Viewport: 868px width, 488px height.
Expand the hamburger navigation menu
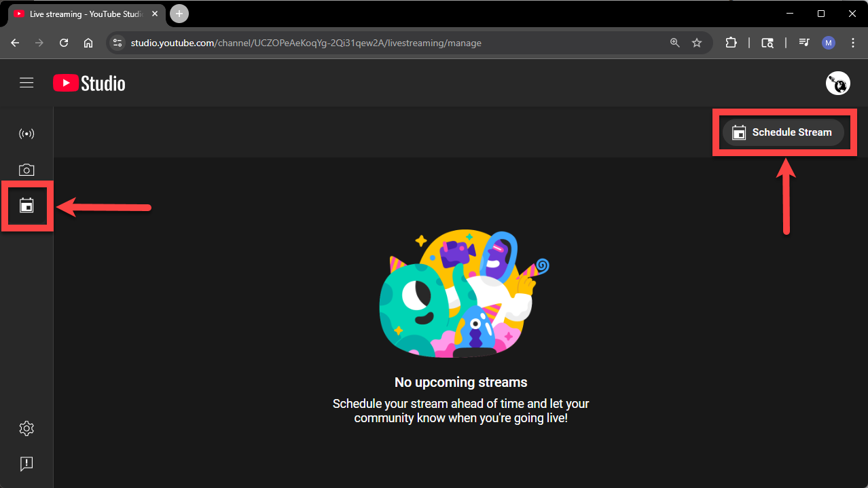coord(26,83)
